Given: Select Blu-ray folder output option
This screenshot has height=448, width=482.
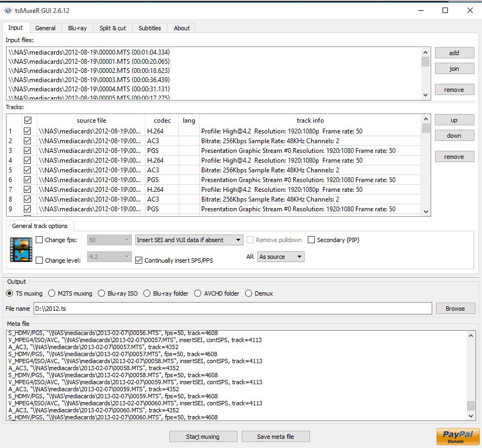Looking at the screenshot, I should (x=166, y=293).
